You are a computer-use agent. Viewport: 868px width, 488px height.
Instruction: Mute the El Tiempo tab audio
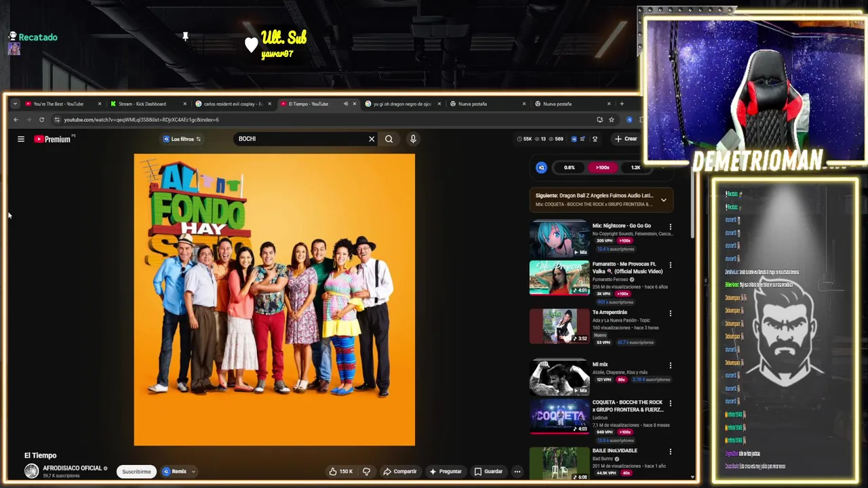pos(345,104)
